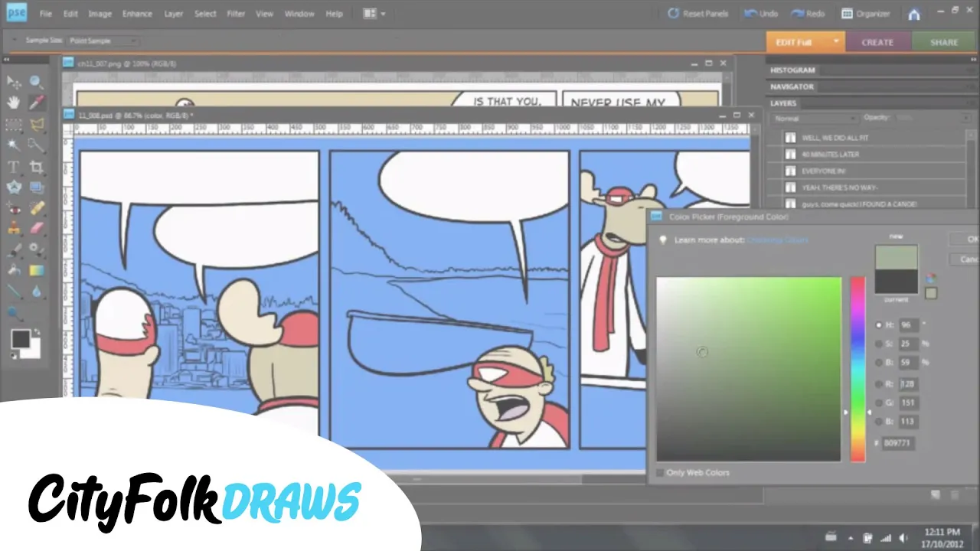Select the Gradient tool
Image resolution: width=980 pixels, height=551 pixels.
(x=36, y=270)
